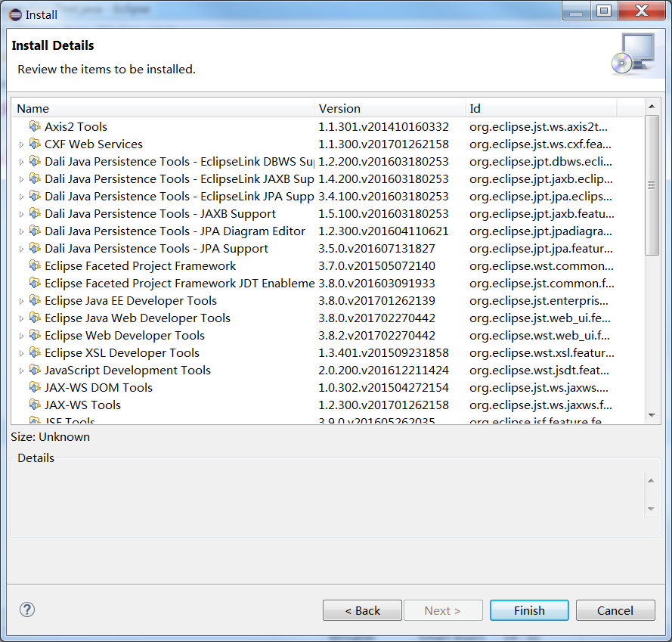
Task: Sort the list by Name column header
Action: 163,108
